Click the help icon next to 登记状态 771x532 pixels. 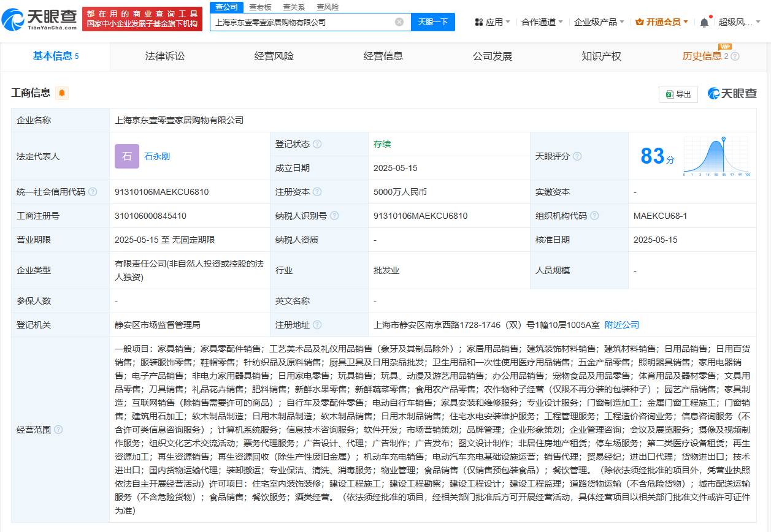[317, 144]
